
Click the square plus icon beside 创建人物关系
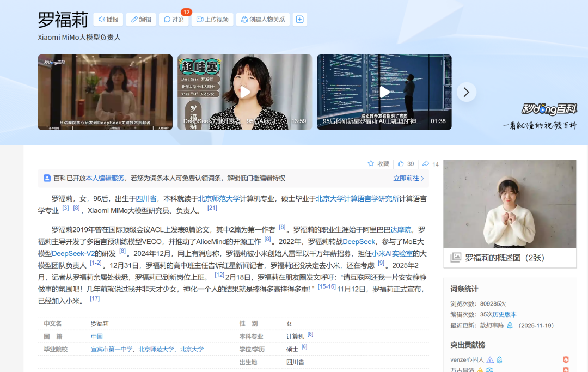pos(300,19)
